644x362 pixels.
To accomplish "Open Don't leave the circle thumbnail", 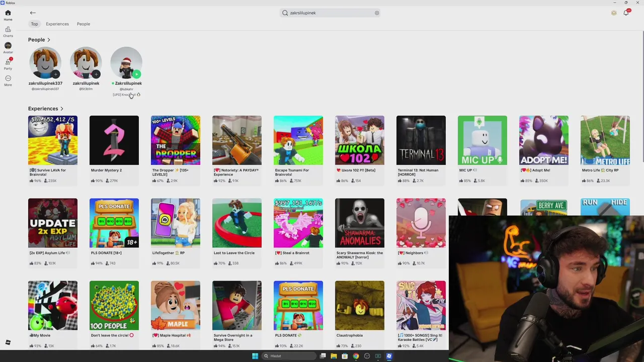I will pyautogui.click(x=114, y=305).
